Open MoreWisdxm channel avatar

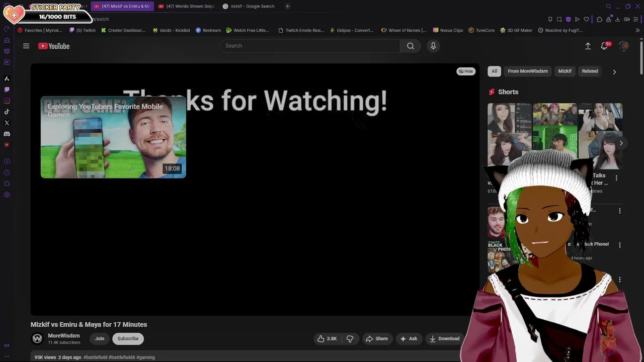pyautogui.click(x=37, y=338)
